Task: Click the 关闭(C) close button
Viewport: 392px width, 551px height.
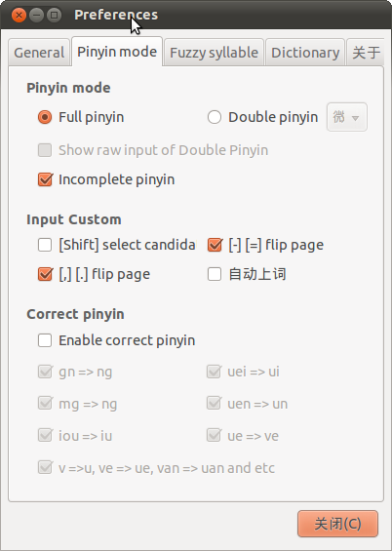Action: (x=337, y=524)
